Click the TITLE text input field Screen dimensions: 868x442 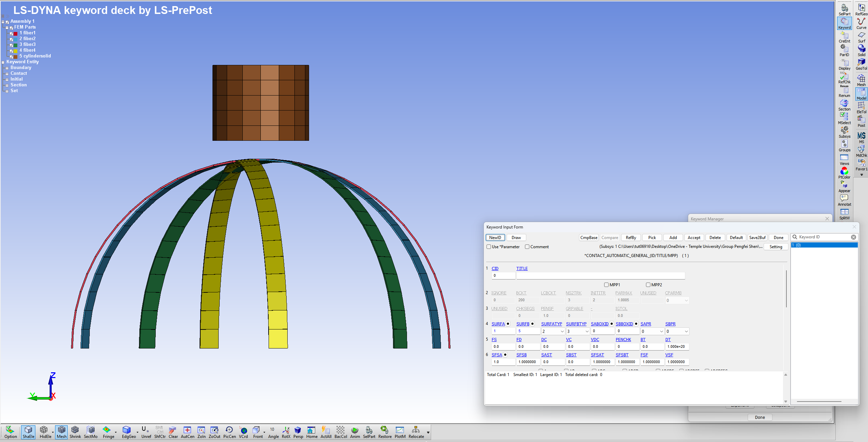tap(600, 276)
